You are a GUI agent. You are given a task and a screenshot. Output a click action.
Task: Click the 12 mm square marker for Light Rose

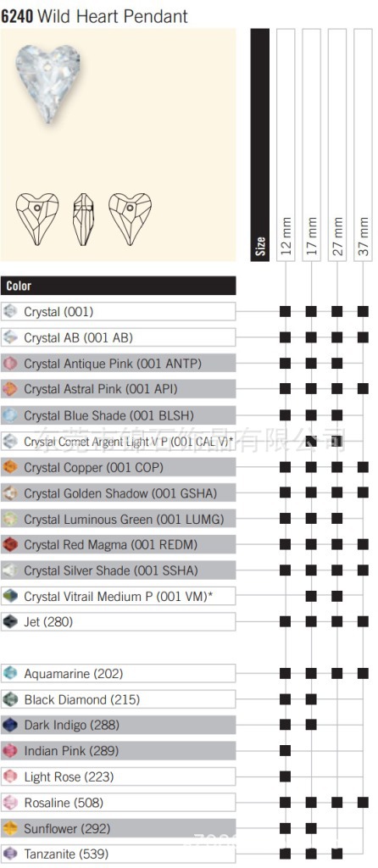(x=285, y=776)
